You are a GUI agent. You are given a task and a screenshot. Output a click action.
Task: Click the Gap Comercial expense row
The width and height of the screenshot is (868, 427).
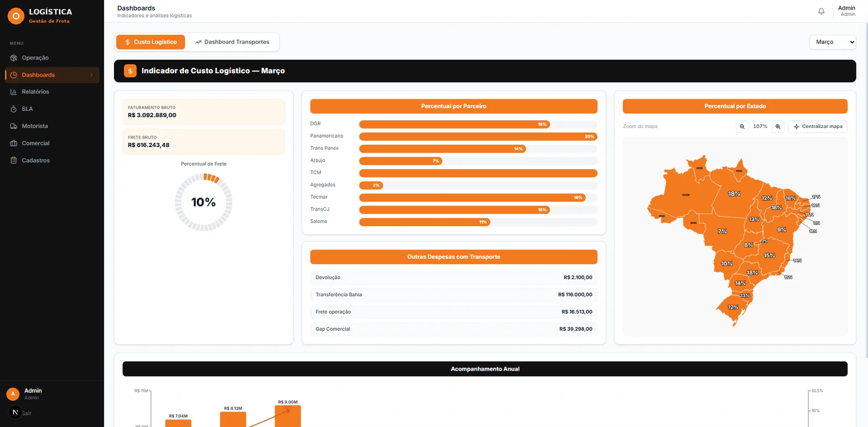(x=454, y=329)
